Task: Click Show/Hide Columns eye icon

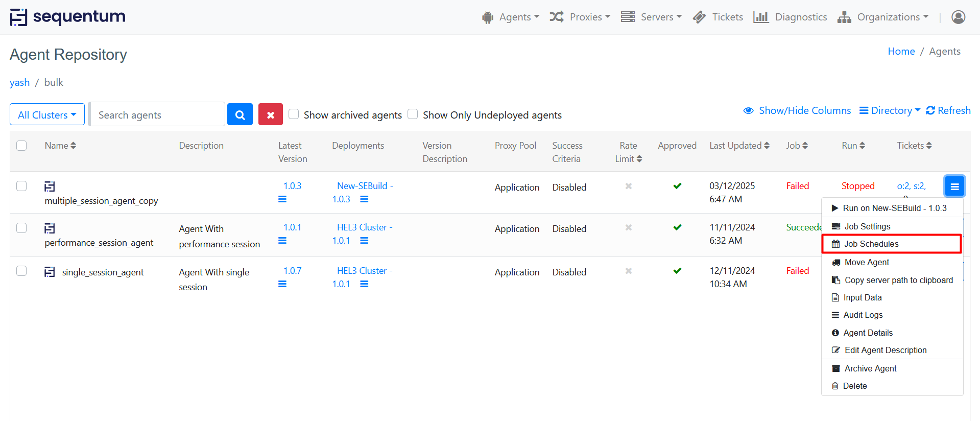Action: point(749,111)
